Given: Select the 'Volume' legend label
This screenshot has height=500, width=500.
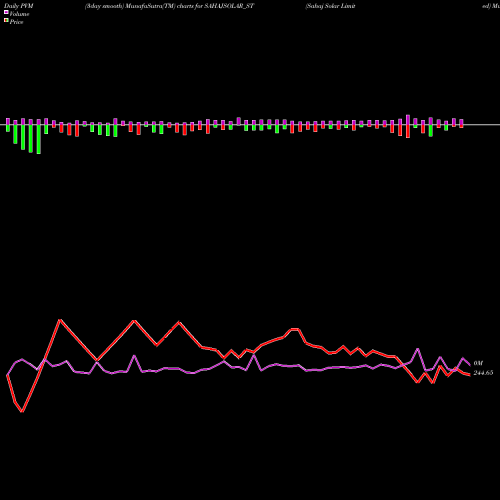Looking at the screenshot, I should coord(19,14).
